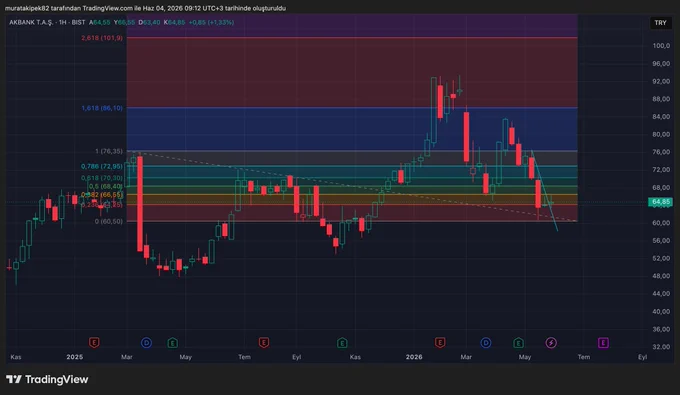The image size is (680, 395).
Task: Click the 32,00 price axis label
Action: 661,347
